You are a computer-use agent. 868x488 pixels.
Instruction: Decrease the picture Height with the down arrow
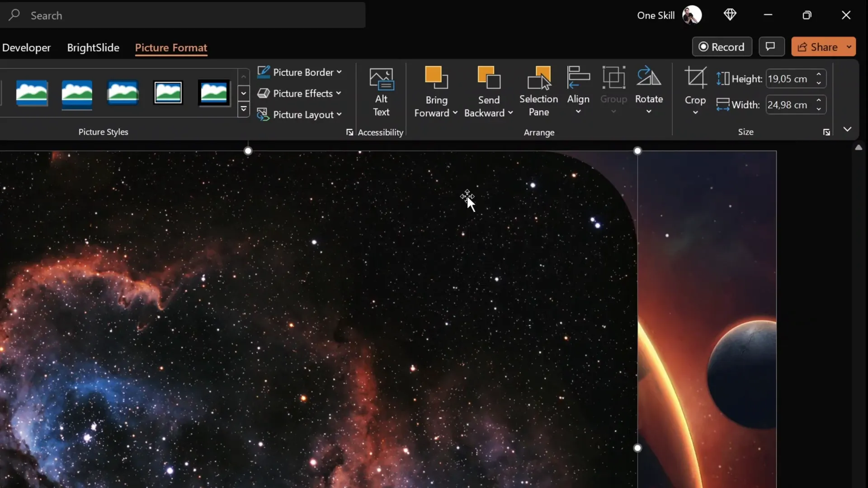819,83
